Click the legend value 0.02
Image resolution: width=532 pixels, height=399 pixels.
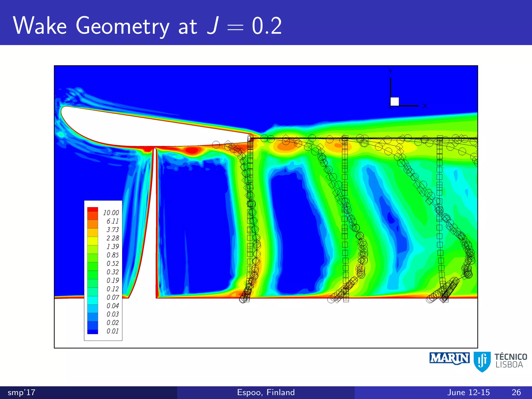(112, 323)
